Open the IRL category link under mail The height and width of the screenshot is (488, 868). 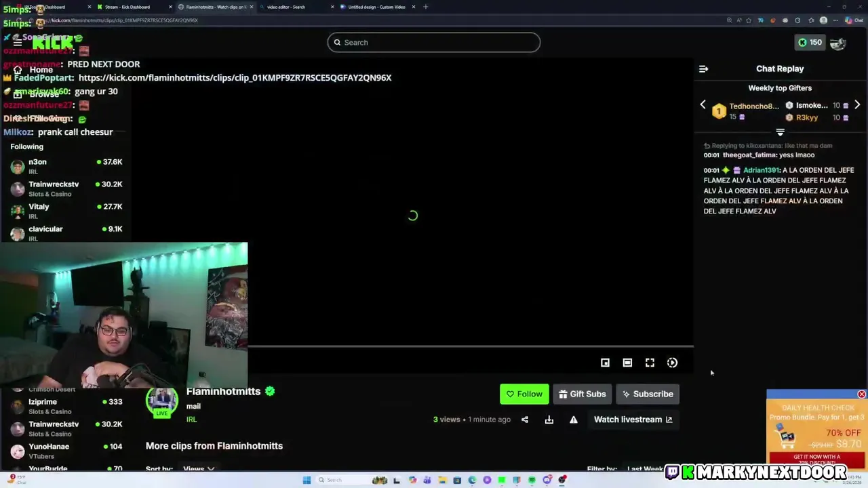192,420
